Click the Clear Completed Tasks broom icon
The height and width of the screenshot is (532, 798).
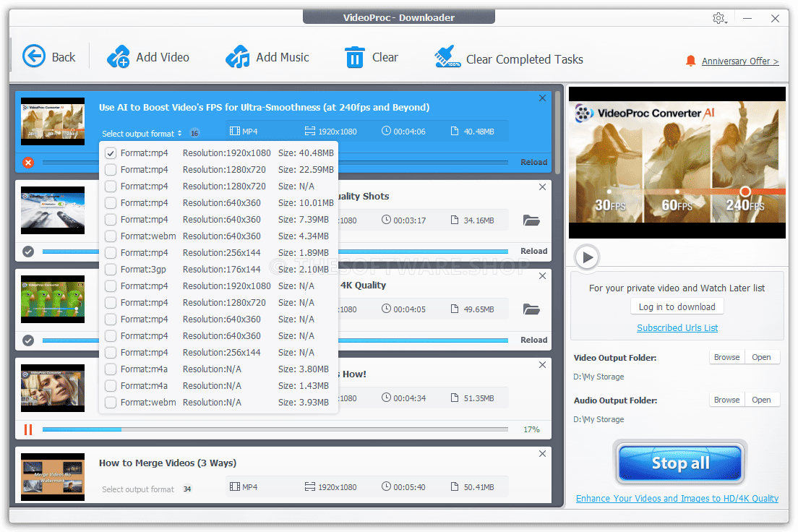[447, 56]
